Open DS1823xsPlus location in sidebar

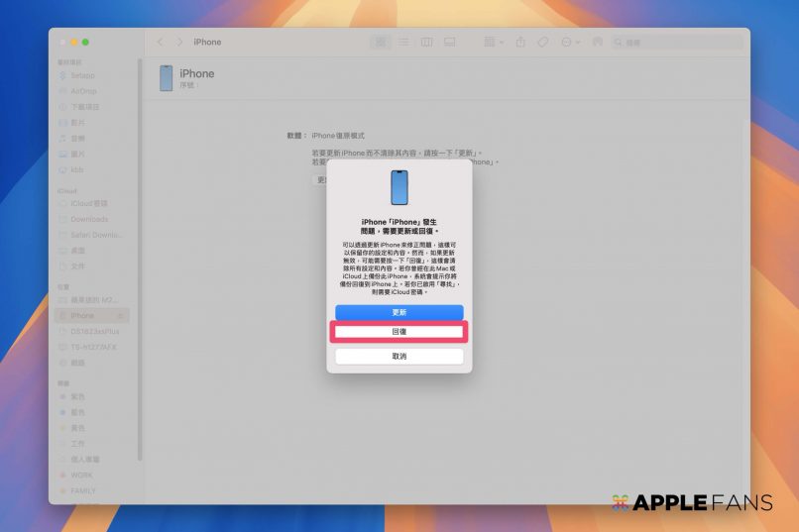pos(93,331)
